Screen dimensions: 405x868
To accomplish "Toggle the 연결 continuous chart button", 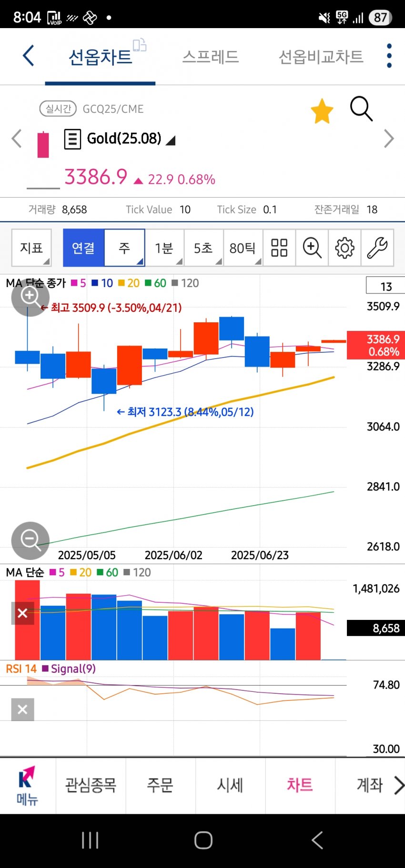I will (x=83, y=248).
